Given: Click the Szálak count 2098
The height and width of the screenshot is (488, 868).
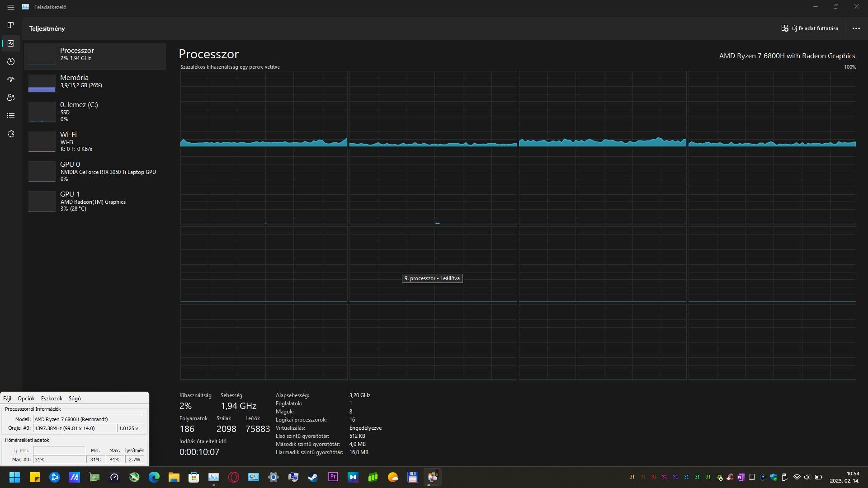Looking at the screenshot, I should (226, 429).
